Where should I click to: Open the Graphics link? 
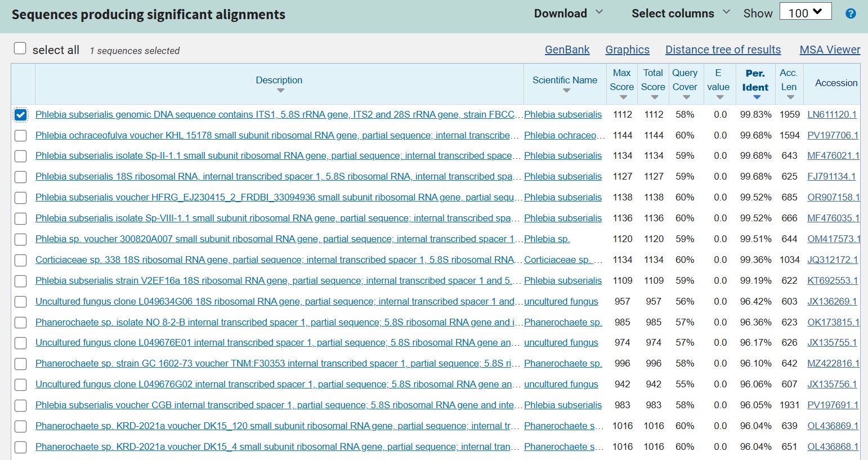(627, 50)
